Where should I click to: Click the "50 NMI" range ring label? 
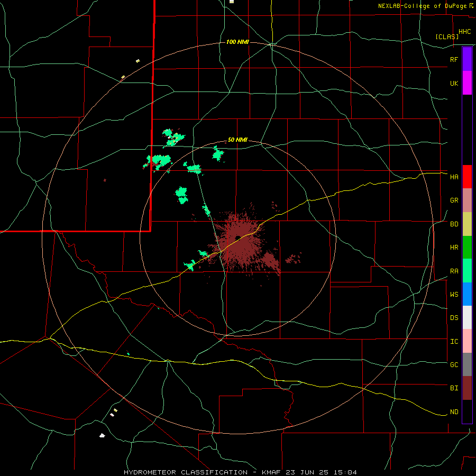click(x=237, y=140)
